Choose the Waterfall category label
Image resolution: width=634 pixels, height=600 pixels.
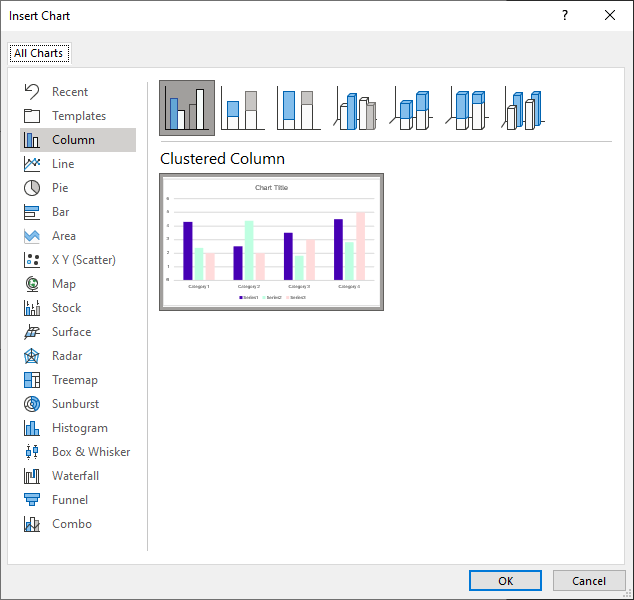pos(75,476)
